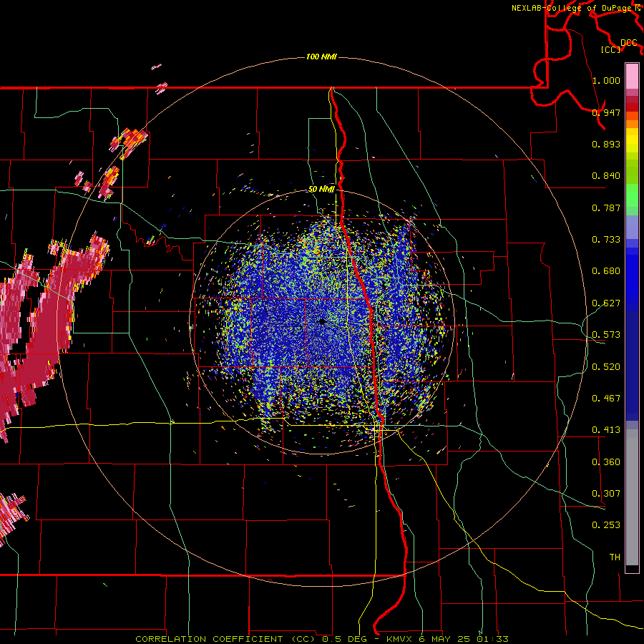
Task: Pick the lavender band of the color bar
Action: pos(632,227)
